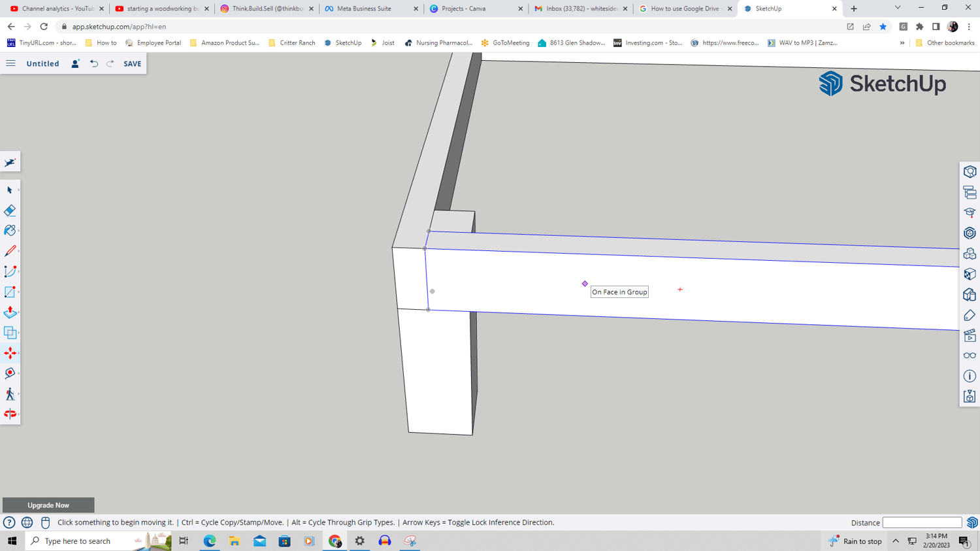Bookmark this page with the star
The width and height of the screenshot is (980, 551).
[883, 27]
